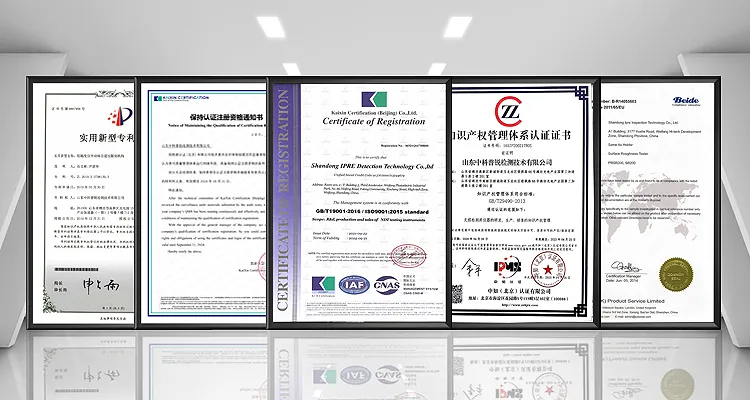Click the faint red oval stamp on the registration certificate

coord(409,256)
